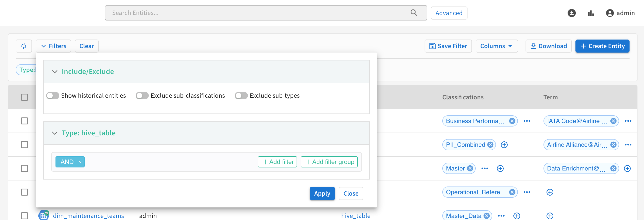Enable Show historical entities toggle
This screenshot has height=220, width=644.
[53, 96]
